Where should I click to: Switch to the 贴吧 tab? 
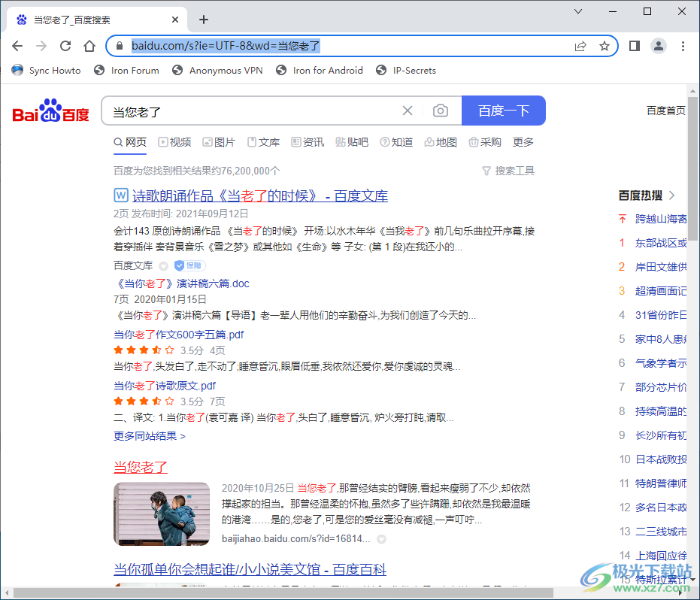(x=352, y=142)
